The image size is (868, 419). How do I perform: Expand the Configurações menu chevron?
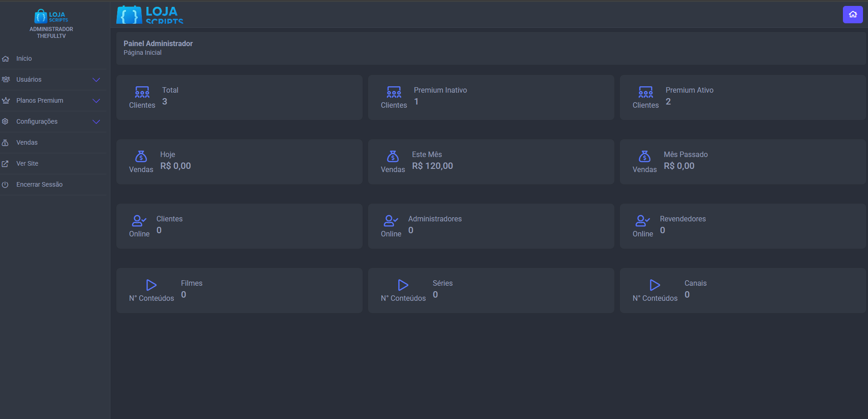96,122
